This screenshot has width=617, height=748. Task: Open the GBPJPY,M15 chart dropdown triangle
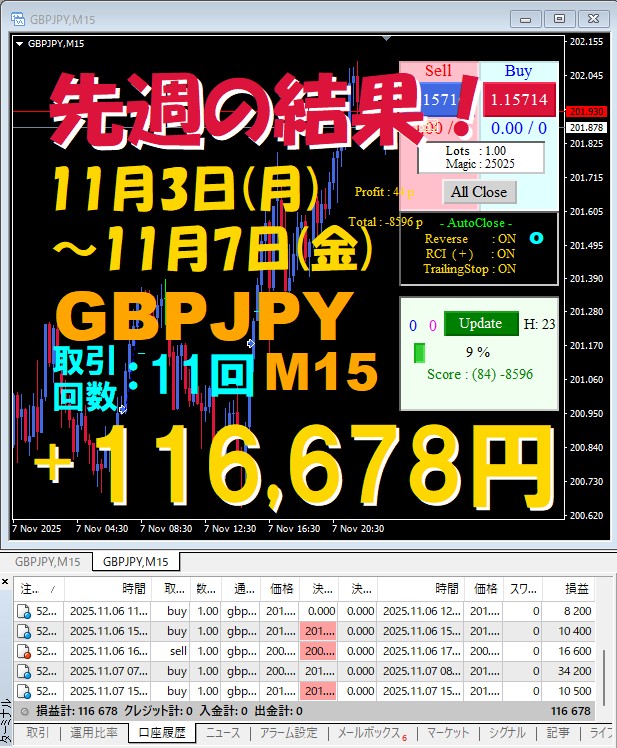pos(20,44)
